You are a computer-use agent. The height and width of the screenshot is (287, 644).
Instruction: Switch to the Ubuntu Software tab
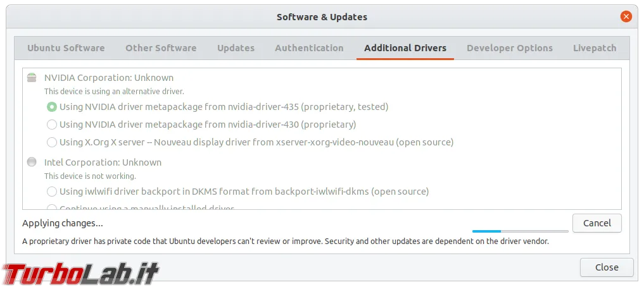pyautogui.click(x=66, y=48)
